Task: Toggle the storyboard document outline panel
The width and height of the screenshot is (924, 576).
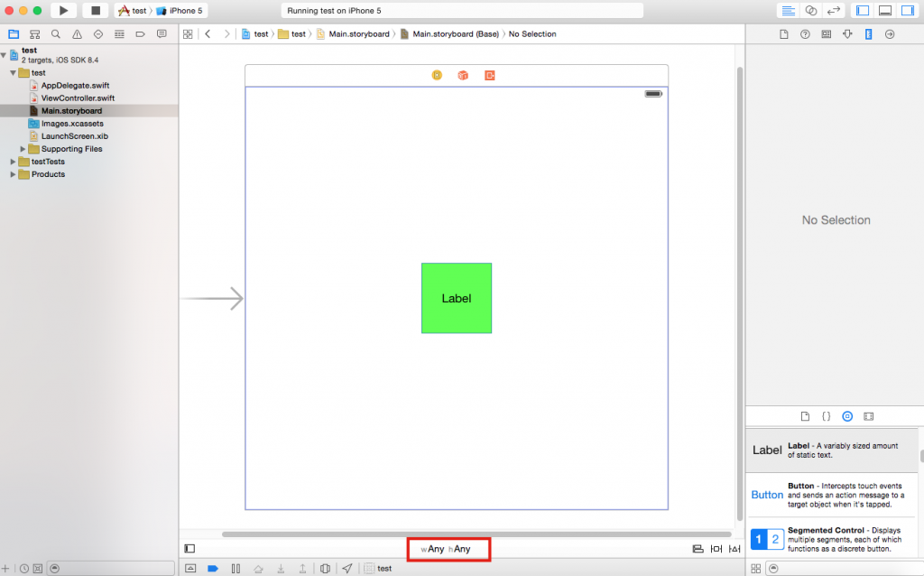Action: coord(191,548)
